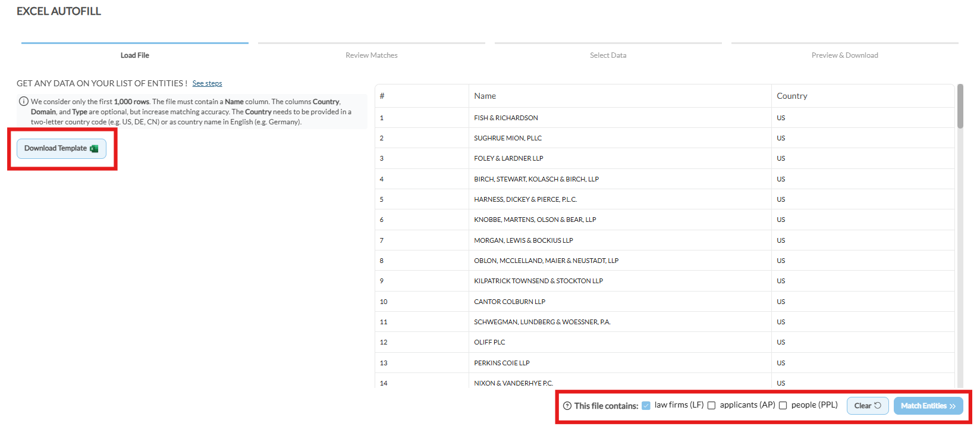Image resolution: width=980 pixels, height=426 pixels.
Task: Click the Country column header
Action: click(x=863, y=96)
